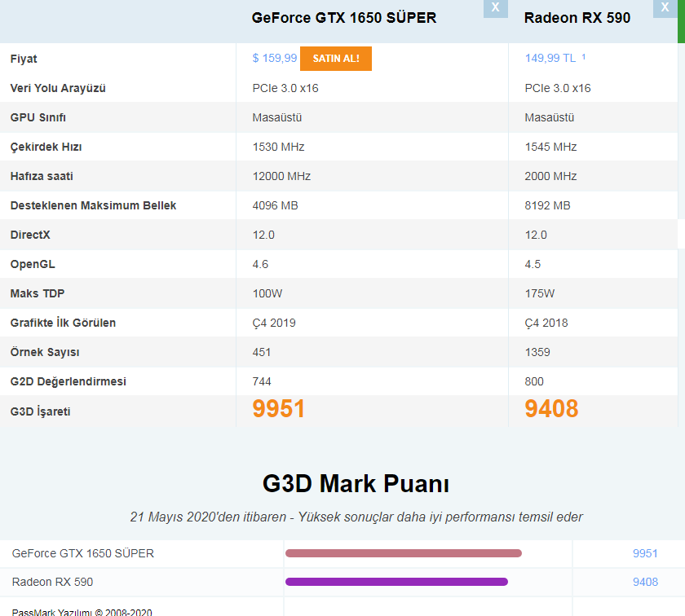Click the Radeon RX 590 column header
The image size is (685, 616).
coord(577,18)
